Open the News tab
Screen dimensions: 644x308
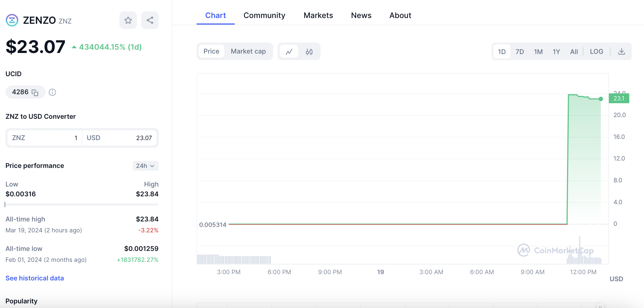tap(361, 15)
